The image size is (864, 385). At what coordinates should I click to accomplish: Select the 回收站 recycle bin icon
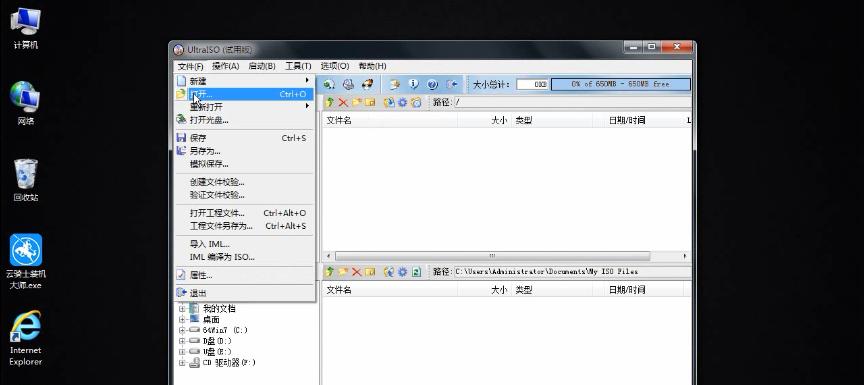pyautogui.click(x=25, y=180)
